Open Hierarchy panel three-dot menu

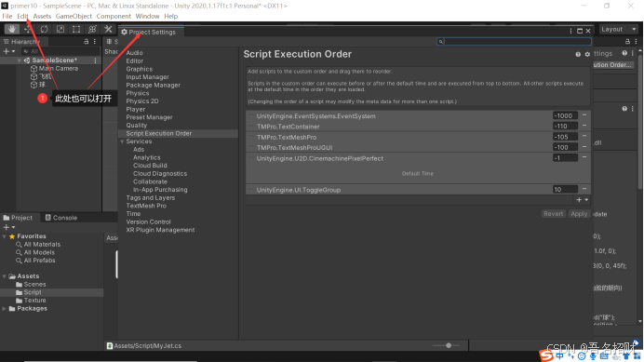(x=95, y=42)
